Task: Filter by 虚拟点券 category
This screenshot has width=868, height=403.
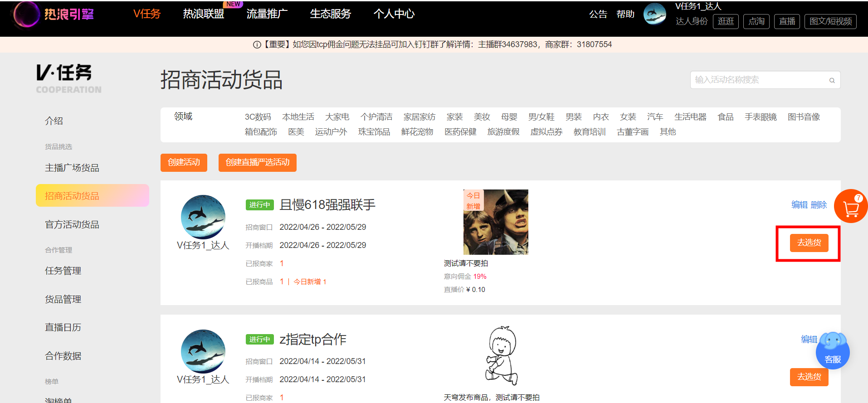Action: pos(546,132)
